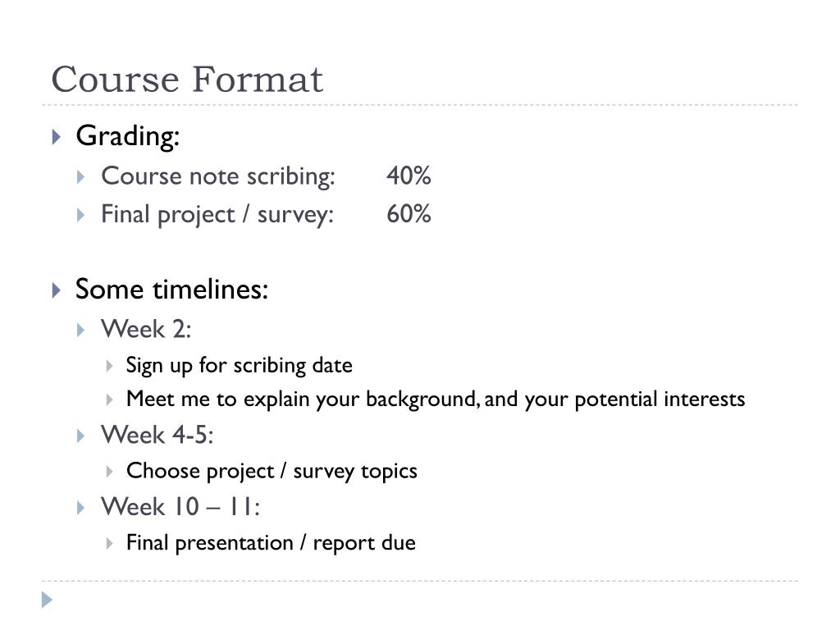Click the Sign up for scribing date text

240,365
